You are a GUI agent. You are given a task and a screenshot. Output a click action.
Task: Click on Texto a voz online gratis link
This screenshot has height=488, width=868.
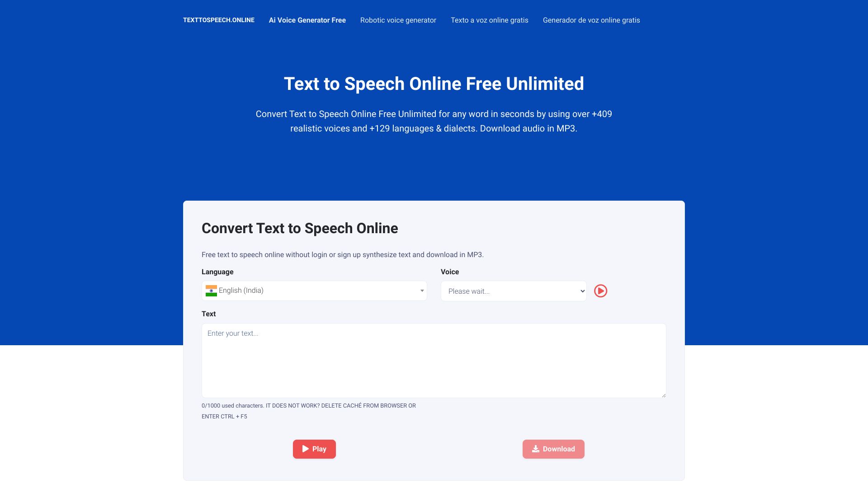pyautogui.click(x=490, y=20)
